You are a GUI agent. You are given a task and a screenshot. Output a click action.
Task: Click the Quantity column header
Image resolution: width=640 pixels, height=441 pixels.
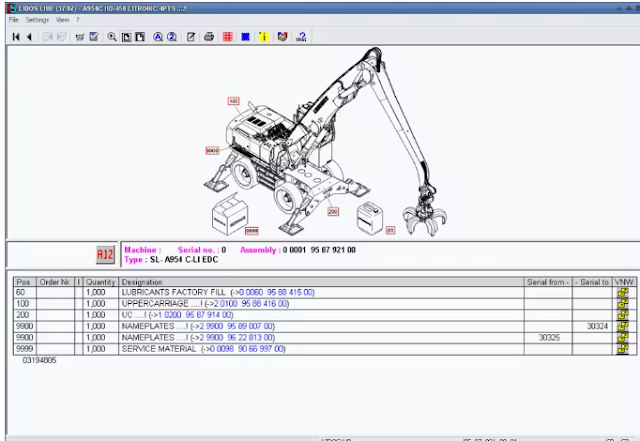[x=100, y=282]
